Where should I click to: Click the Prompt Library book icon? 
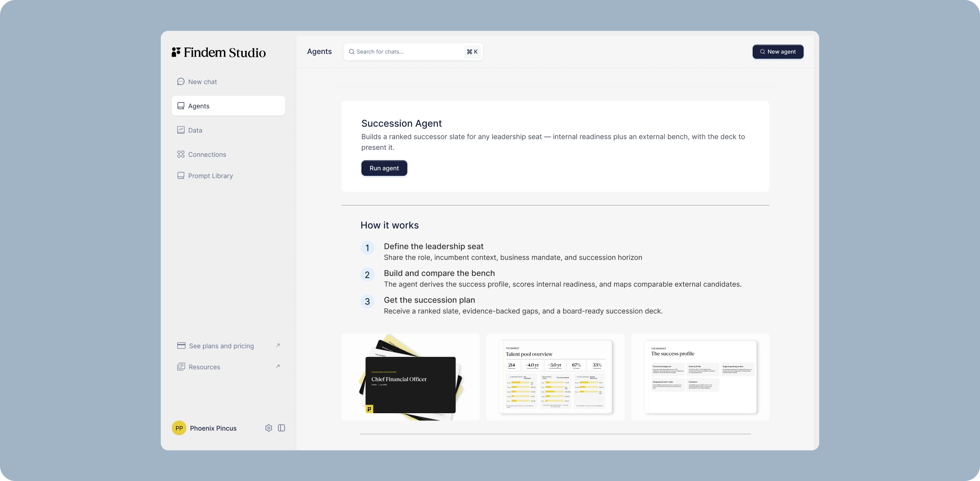click(x=181, y=176)
